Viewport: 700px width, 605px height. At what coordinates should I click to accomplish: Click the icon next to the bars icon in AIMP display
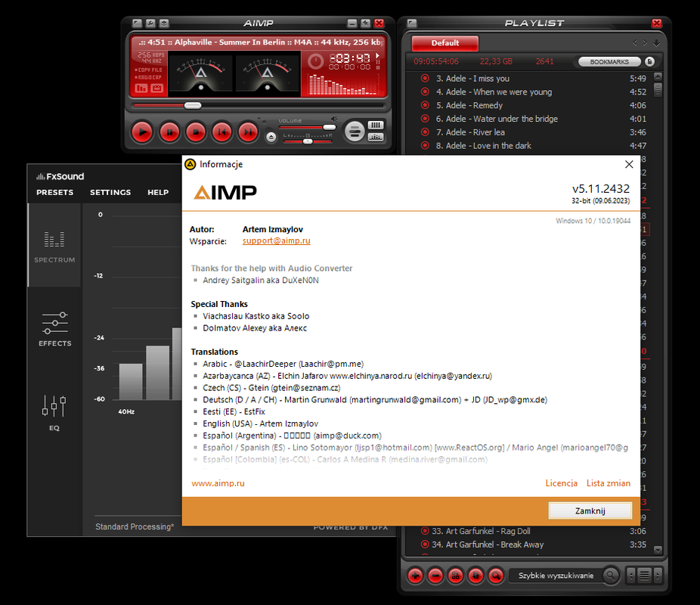coord(156,88)
